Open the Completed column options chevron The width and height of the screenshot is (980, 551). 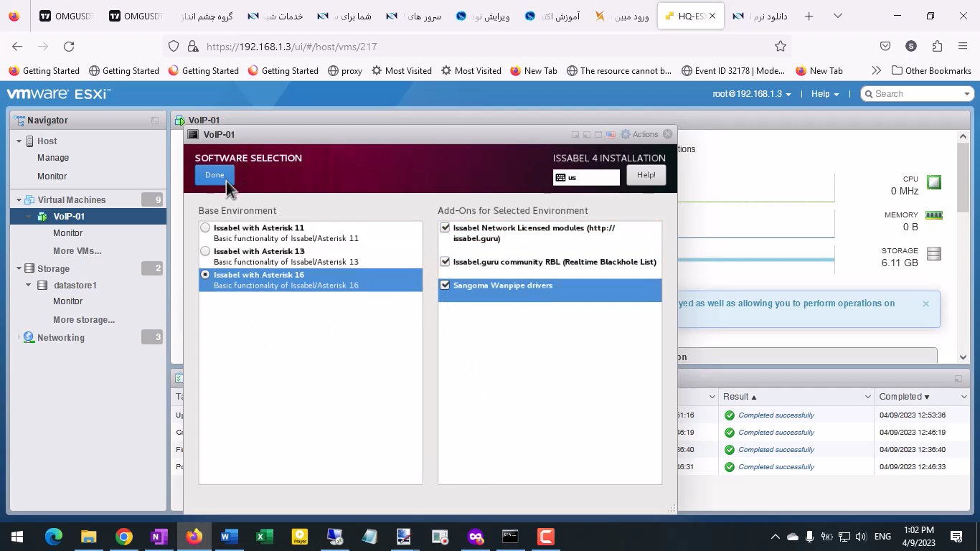pos(963,397)
